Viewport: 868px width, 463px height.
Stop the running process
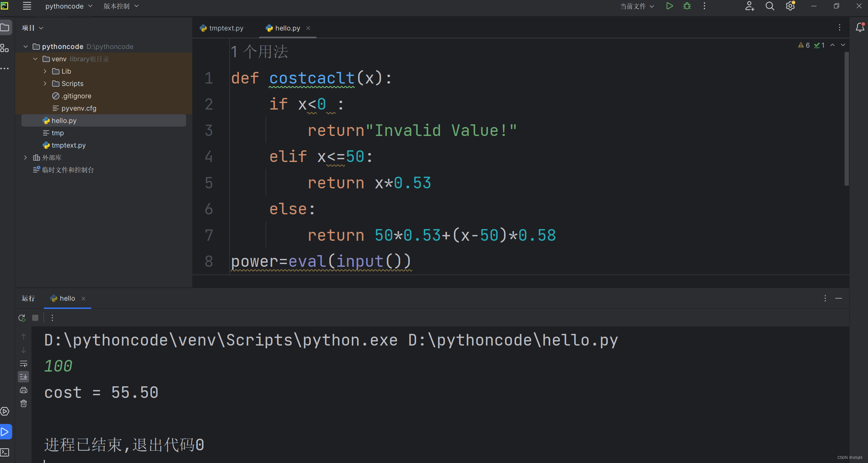pyautogui.click(x=35, y=318)
